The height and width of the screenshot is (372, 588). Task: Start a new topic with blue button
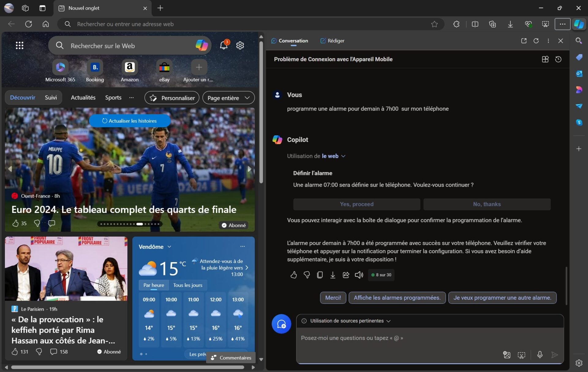(281, 324)
